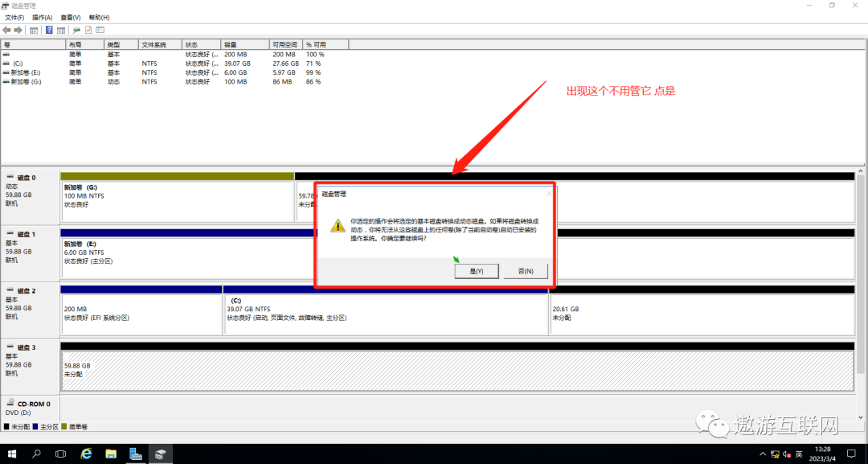Click the Forward arrow toolbar icon
Viewport: 868px width, 464px height.
[x=18, y=30]
